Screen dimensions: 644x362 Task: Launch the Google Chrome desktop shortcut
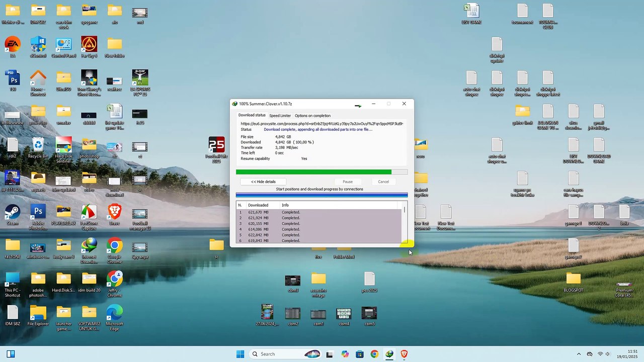[x=115, y=250]
